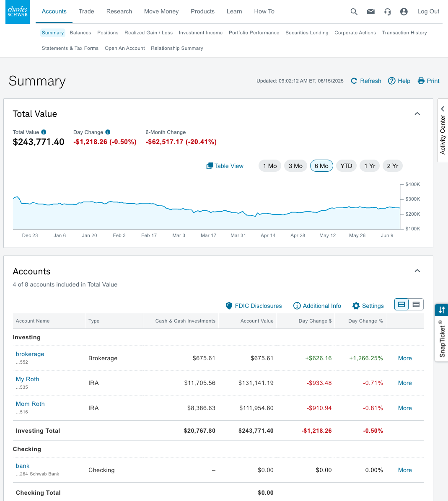Click the Refresh circular arrow icon
This screenshot has width=448, height=501.
click(354, 81)
